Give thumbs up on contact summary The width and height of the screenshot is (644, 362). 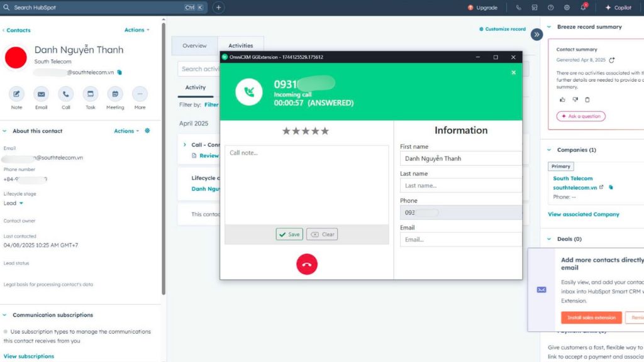pyautogui.click(x=562, y=100)
